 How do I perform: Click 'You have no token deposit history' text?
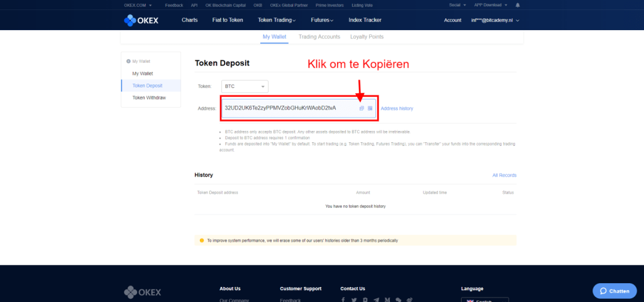tap(355, 206)
